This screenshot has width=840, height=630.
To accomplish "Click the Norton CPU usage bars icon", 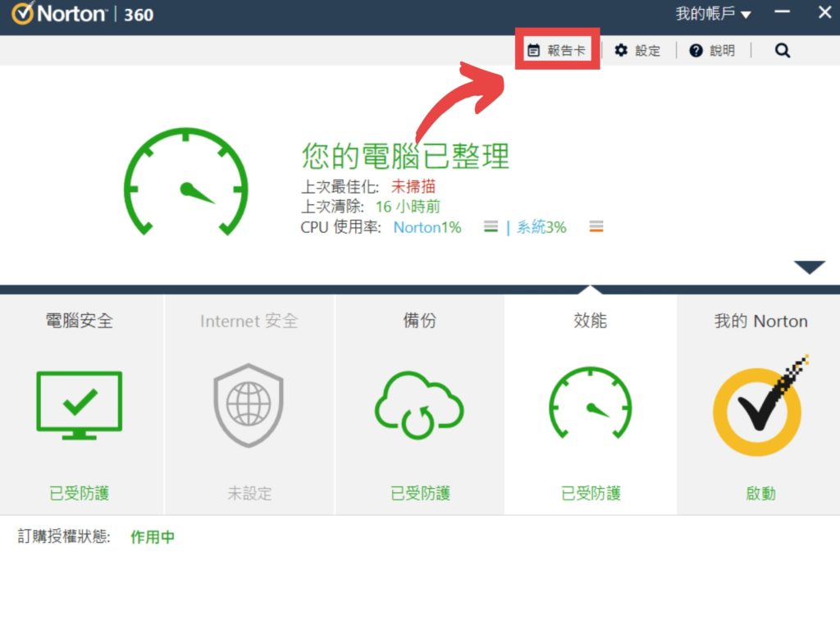I will [491, 226].
